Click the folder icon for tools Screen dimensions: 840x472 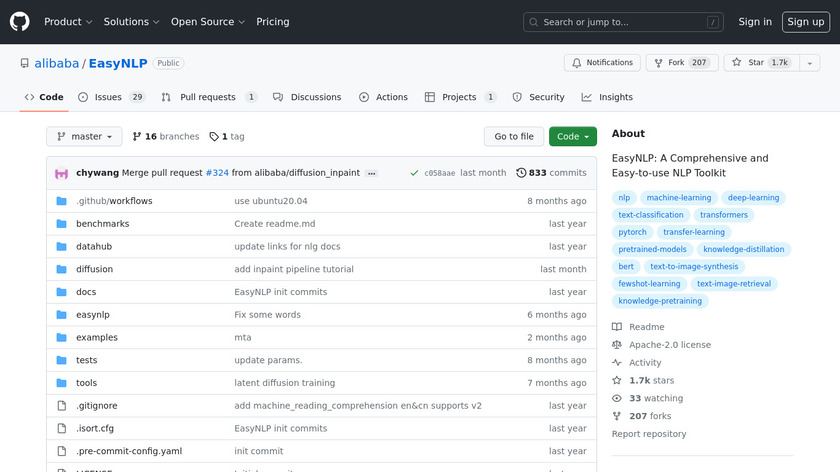click(x=62, y=383)
